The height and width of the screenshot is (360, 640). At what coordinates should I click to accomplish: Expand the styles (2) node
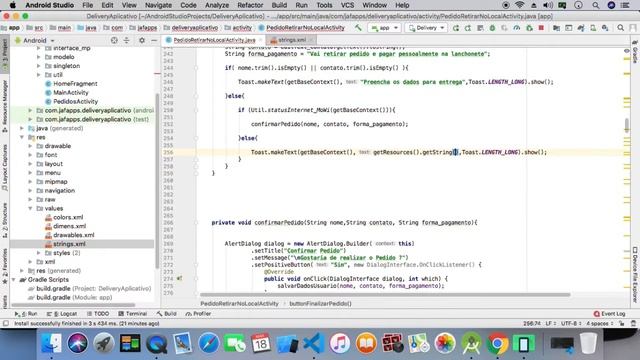(38, 253)
